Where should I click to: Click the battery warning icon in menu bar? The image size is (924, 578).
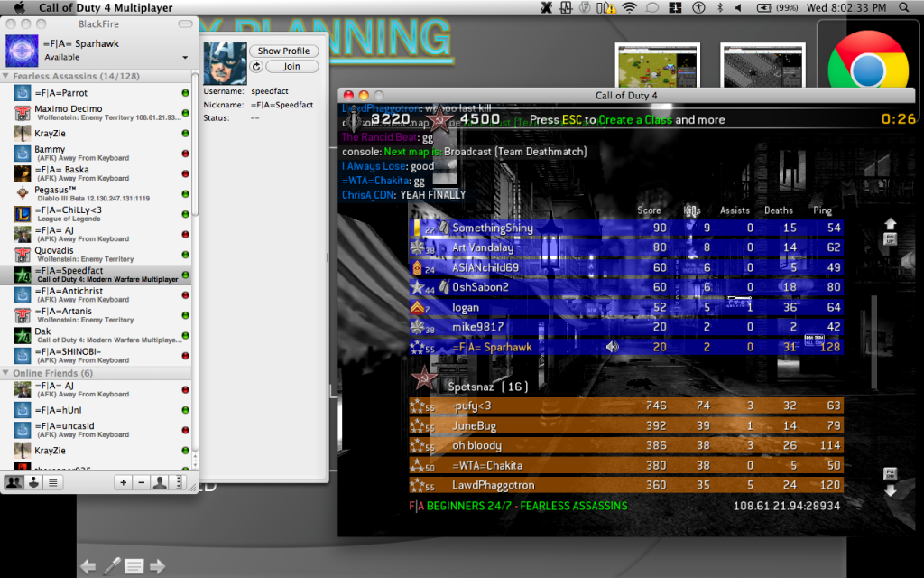606,7
